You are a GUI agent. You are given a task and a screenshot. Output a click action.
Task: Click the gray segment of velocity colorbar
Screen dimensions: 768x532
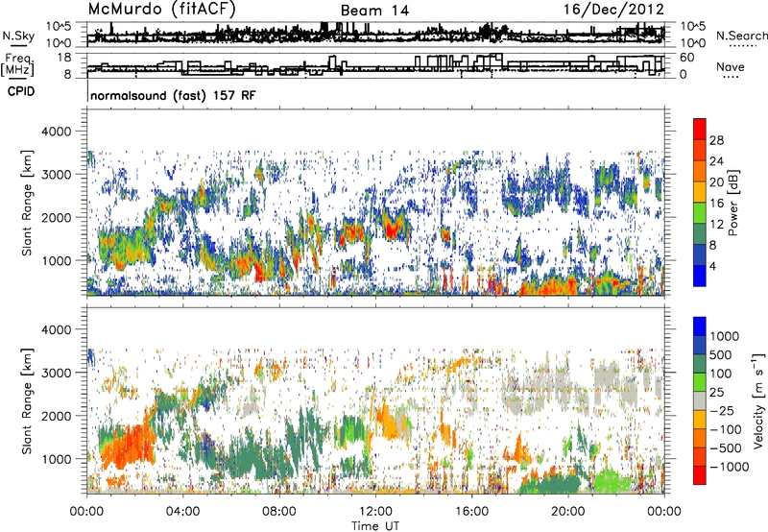[700, 400]
